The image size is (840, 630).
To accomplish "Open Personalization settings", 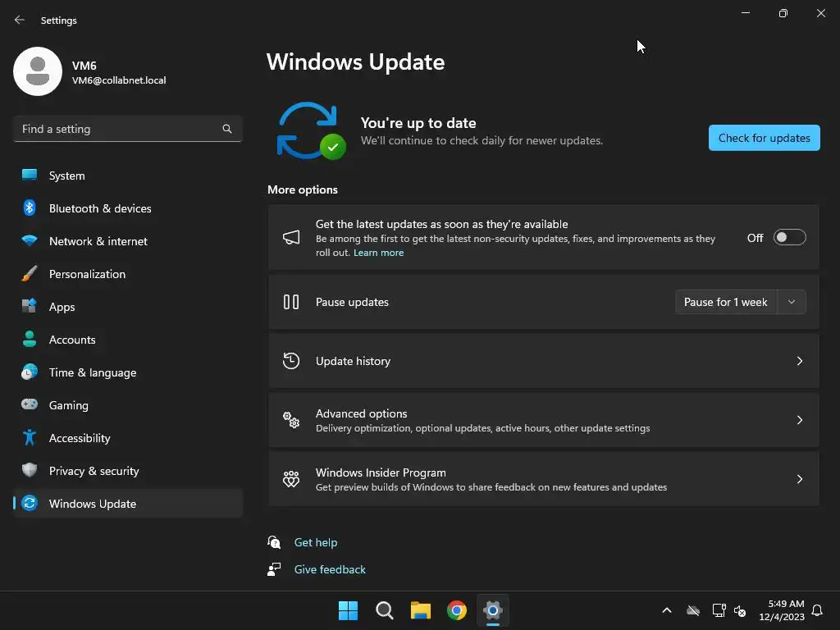I will click(128, 274).
